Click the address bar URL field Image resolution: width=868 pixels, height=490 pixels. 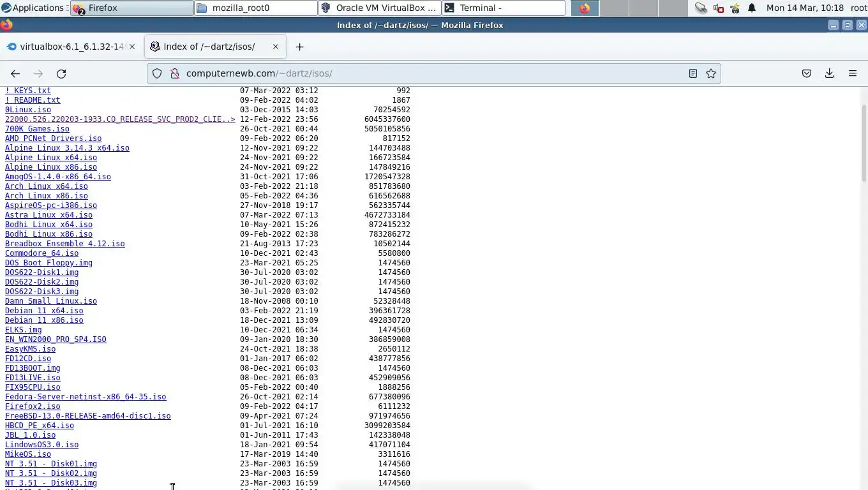click(x=434, y=73)
